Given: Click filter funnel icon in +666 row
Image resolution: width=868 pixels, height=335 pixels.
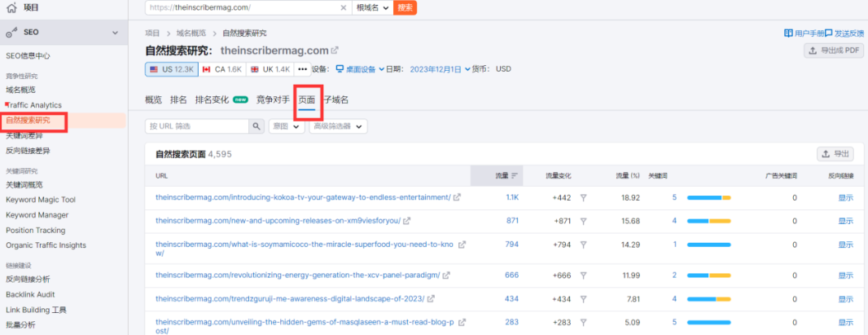Looking at the screenshot, I should tap(583, 275).
